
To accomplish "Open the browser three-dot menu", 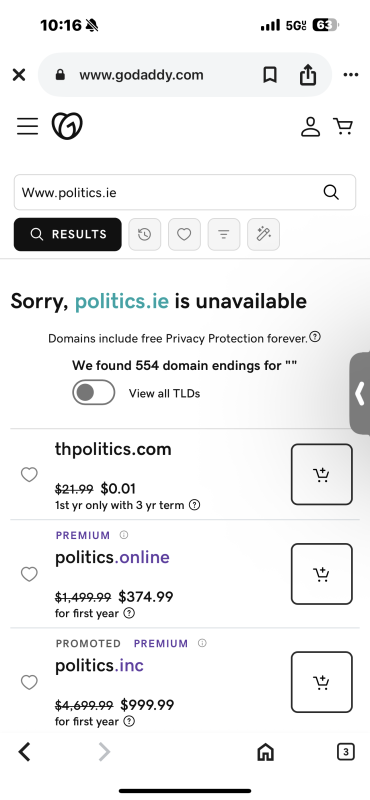I will [x=351, y=75].
